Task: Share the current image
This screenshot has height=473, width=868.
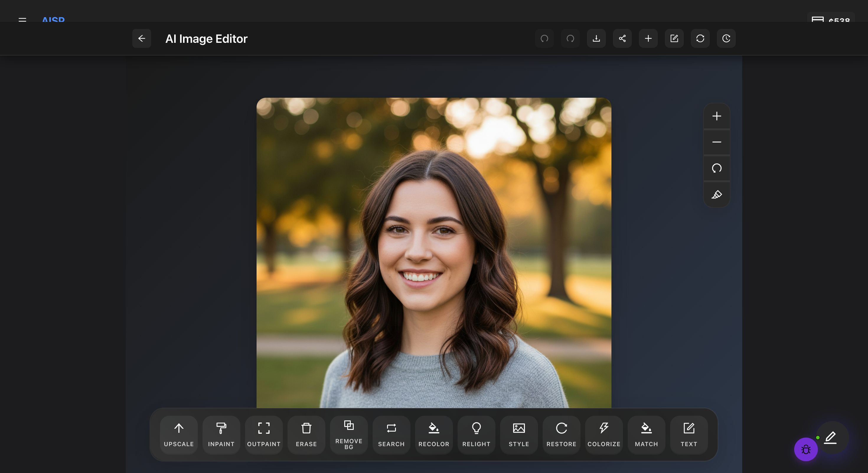Action: [x=622, y=38]
